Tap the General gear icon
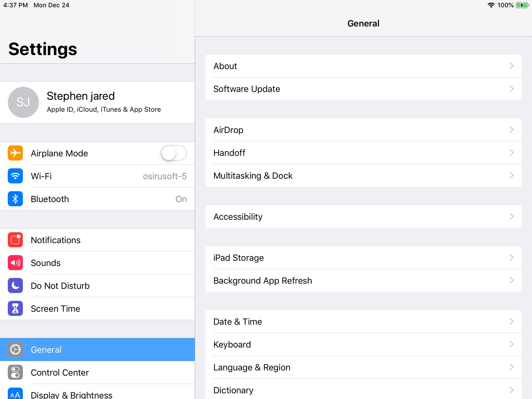Screen dimensions: 532x399 [15, 349]
